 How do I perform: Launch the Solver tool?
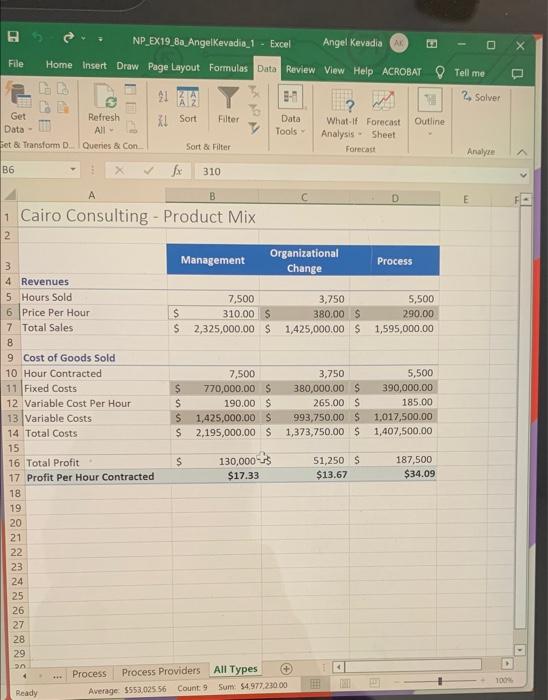click(x=481, y=97)
